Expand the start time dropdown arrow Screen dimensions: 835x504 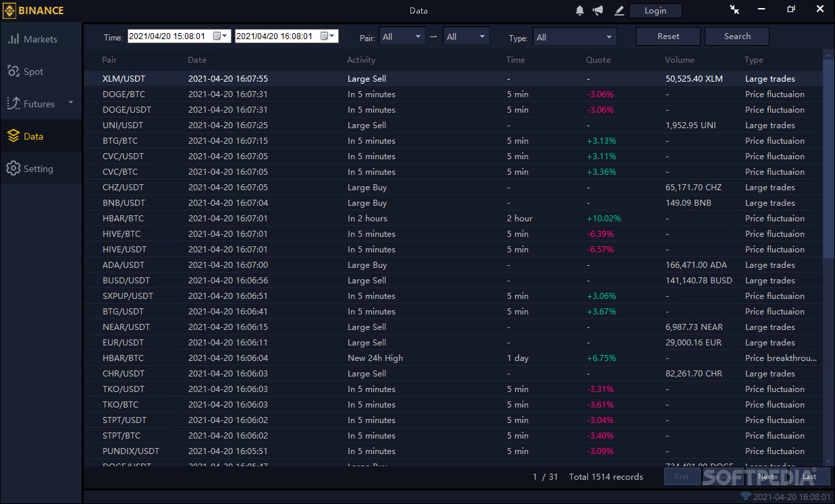[x=225, y=36]
